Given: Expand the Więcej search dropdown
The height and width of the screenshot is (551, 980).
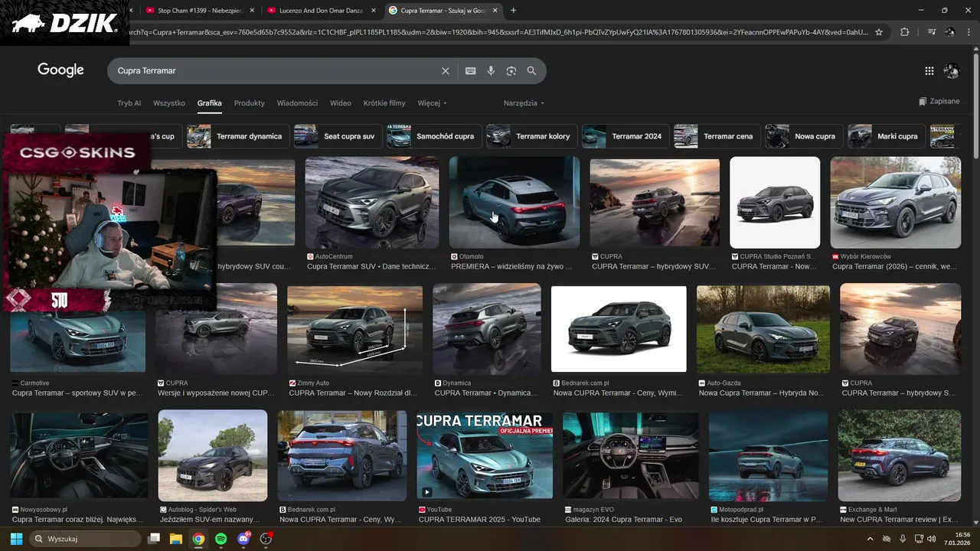Looking at the screenshot, I should [x=432, y=103].
